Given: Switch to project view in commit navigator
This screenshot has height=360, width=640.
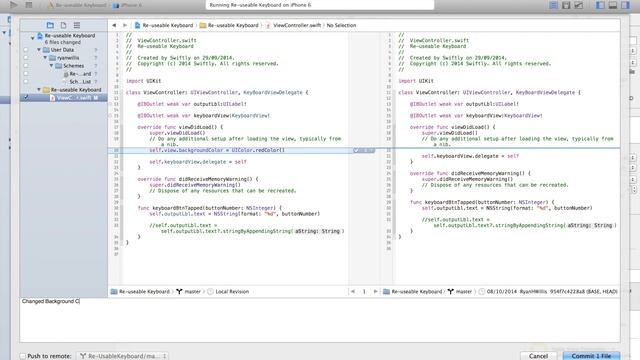Looking at the screenshot, I should coord(50,25).
